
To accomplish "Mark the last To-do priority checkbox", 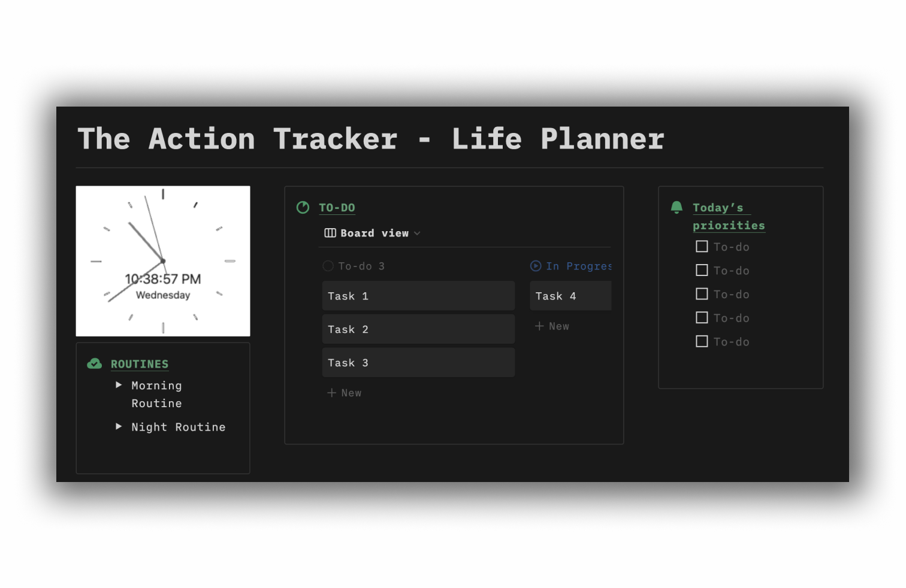I will point(702,341).
